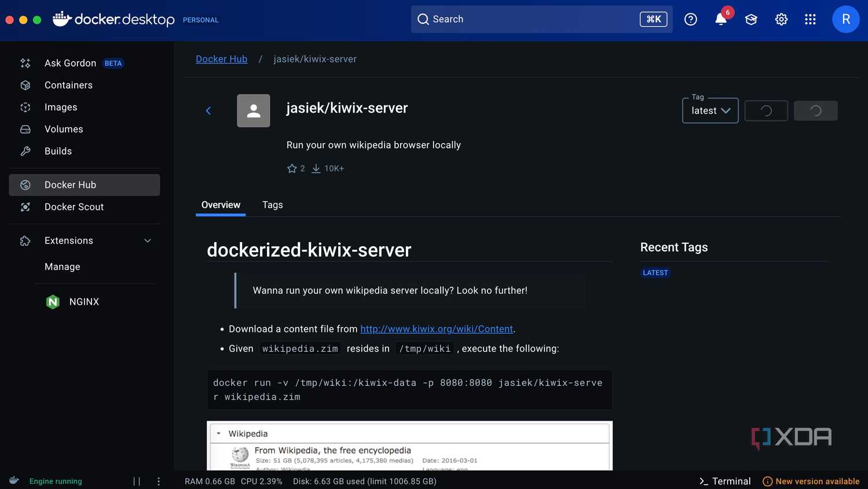Focus the Search field
Image resolution: width=868 pixels, height=489 pixels.
[541, 19]
